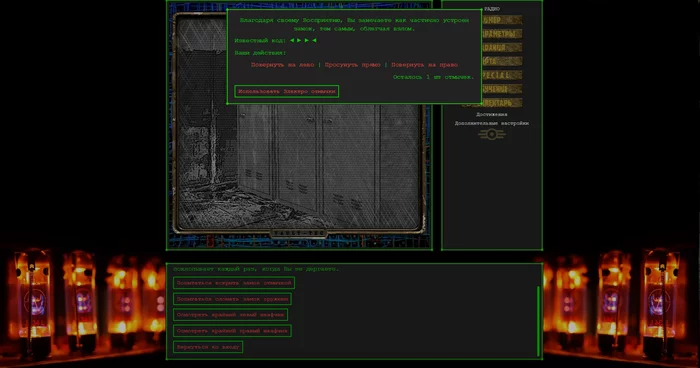Open the S.P.E.C.I.A.L. sidebar menu
The image size is (700, 368).
click(x=502, y=75)
